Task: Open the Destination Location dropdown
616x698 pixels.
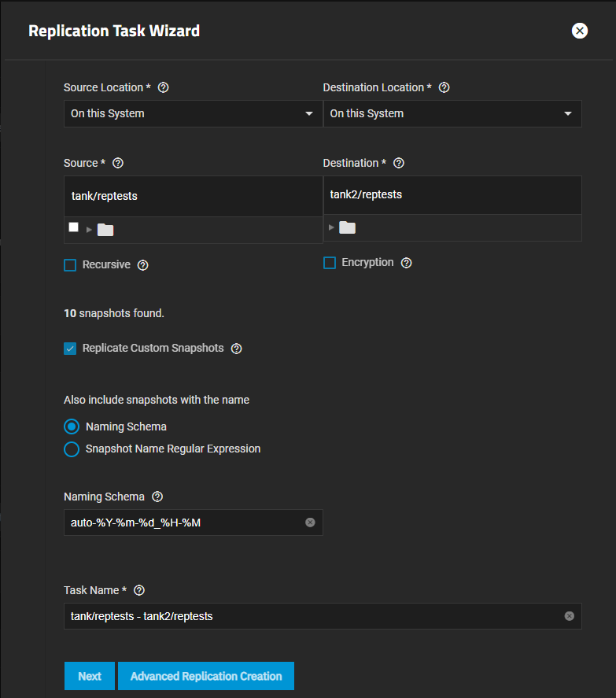Action: click(452, 113)
